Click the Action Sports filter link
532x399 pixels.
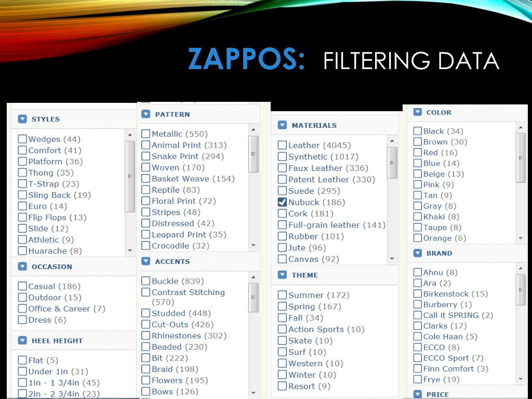click(x=326, y=329)
